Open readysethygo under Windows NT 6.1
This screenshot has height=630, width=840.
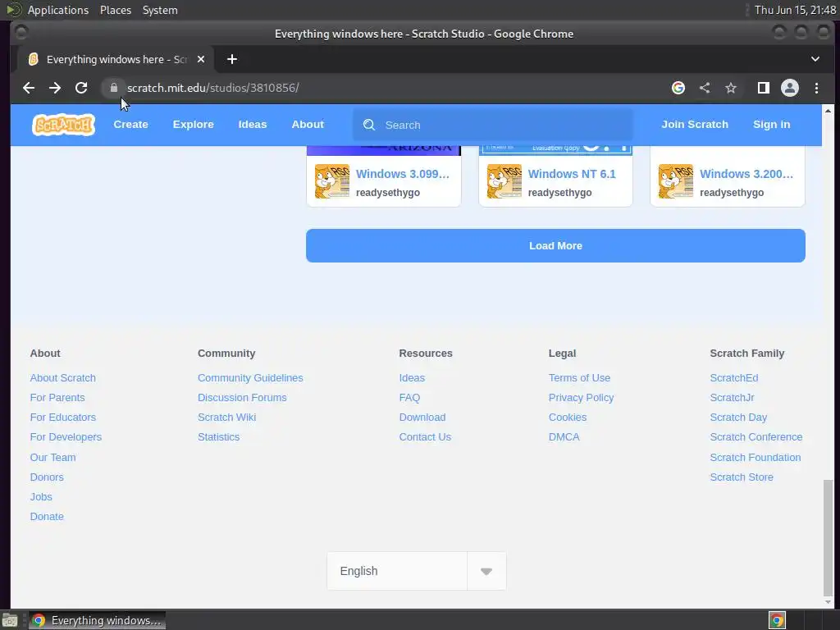pos(559,193)
